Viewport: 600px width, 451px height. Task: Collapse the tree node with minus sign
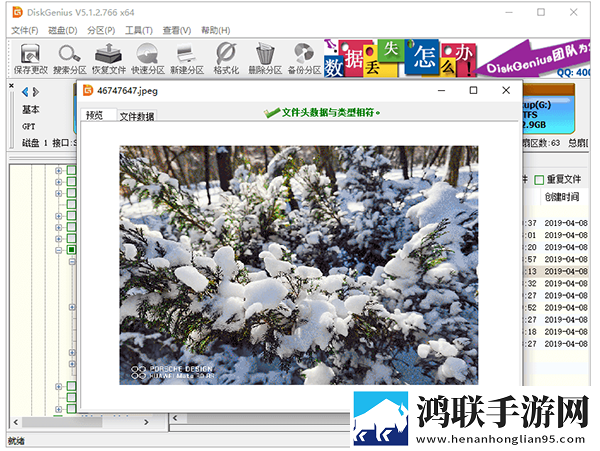click(x=59, y=250)
